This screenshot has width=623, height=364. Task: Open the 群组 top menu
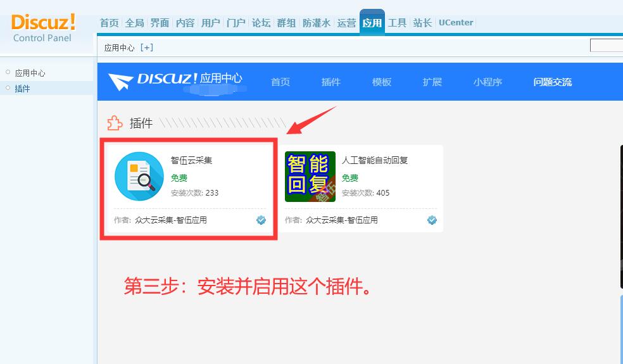click(x=286, y=23)
